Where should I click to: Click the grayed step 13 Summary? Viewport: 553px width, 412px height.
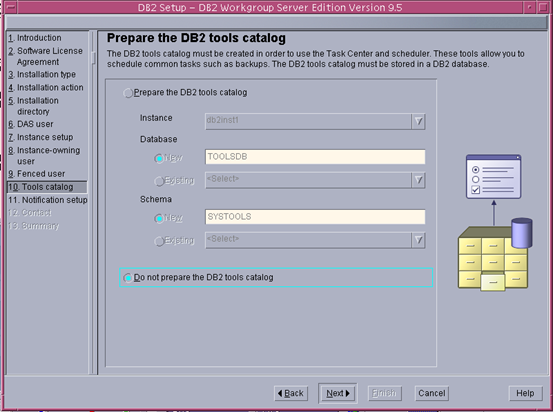coord(34,226)
